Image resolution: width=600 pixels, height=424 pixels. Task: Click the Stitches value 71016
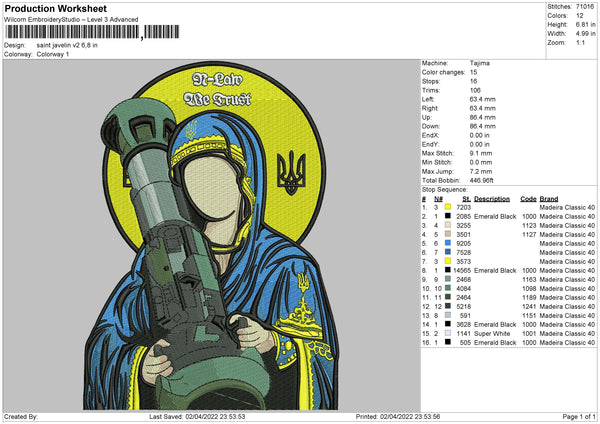click(x=585, y=7)
